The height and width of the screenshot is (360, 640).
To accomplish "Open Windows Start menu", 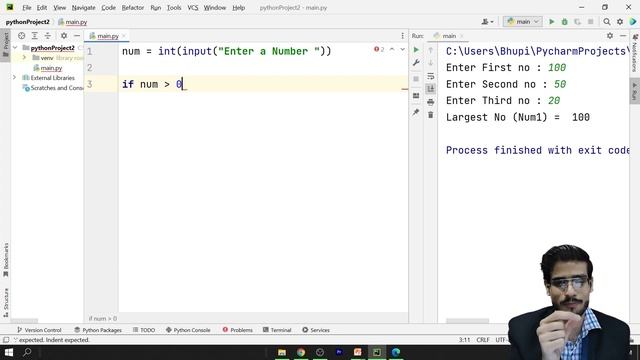I will pyautogui.click(x=9, y=352).
